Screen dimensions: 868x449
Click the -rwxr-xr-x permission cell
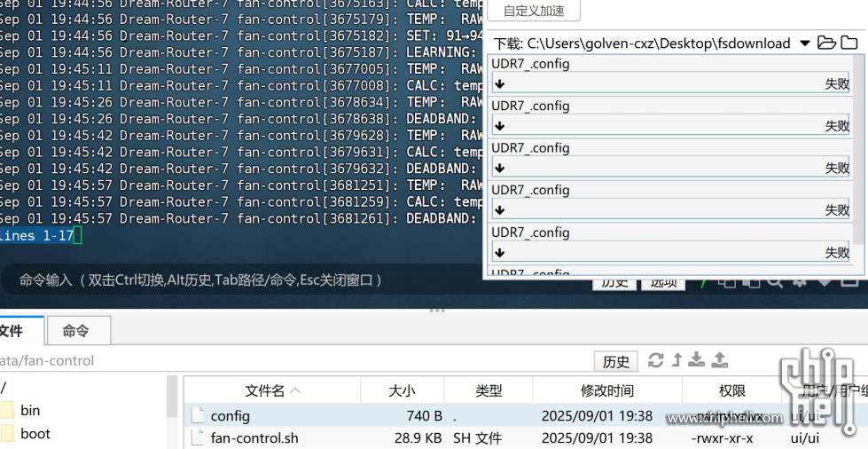point(723,438)
